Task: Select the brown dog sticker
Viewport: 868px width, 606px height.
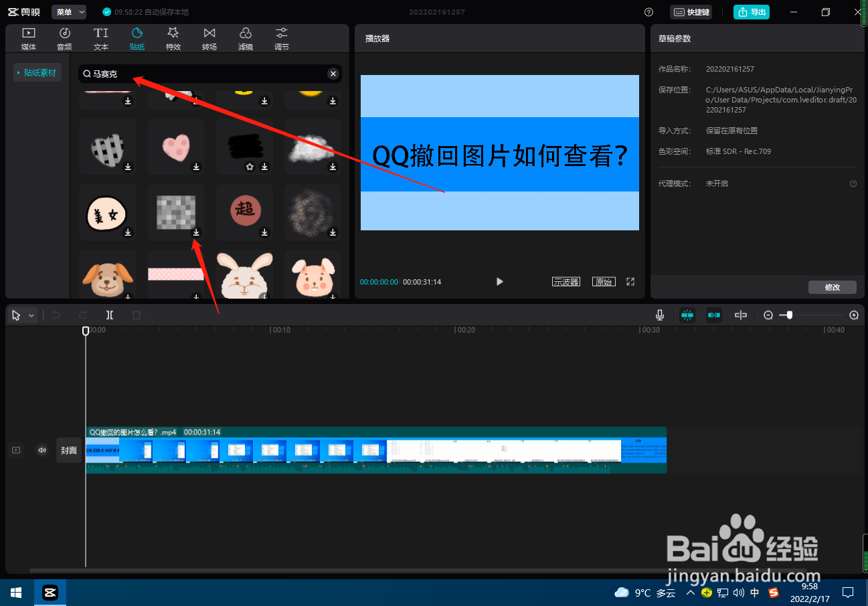Action: (108, 275)
